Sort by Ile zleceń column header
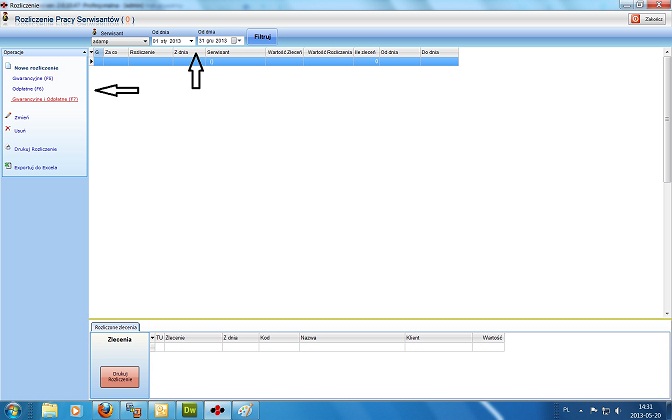The height and width of the screenshot is (420, 672). (366, 52)
